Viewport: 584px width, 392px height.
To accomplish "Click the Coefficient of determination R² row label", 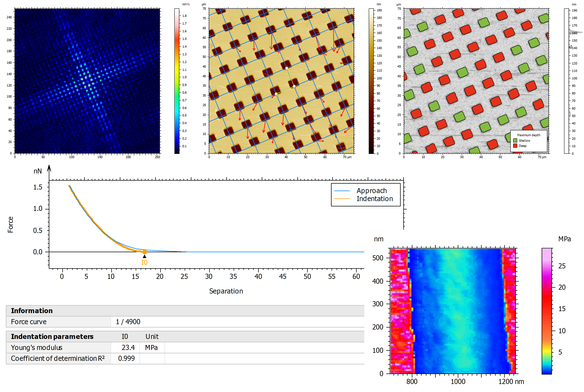I will click(58, 359).
